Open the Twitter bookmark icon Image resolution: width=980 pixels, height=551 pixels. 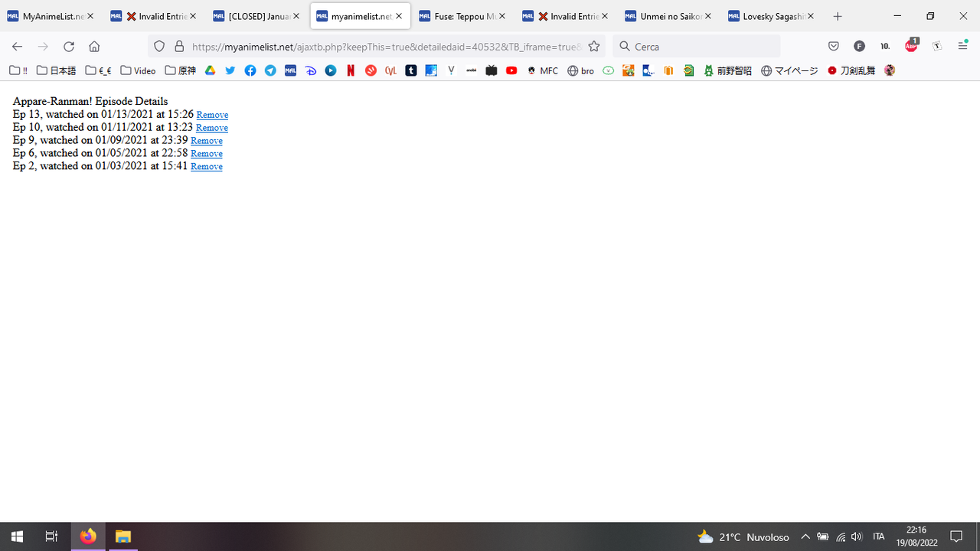pyautogui.click(x=230, y=70)
